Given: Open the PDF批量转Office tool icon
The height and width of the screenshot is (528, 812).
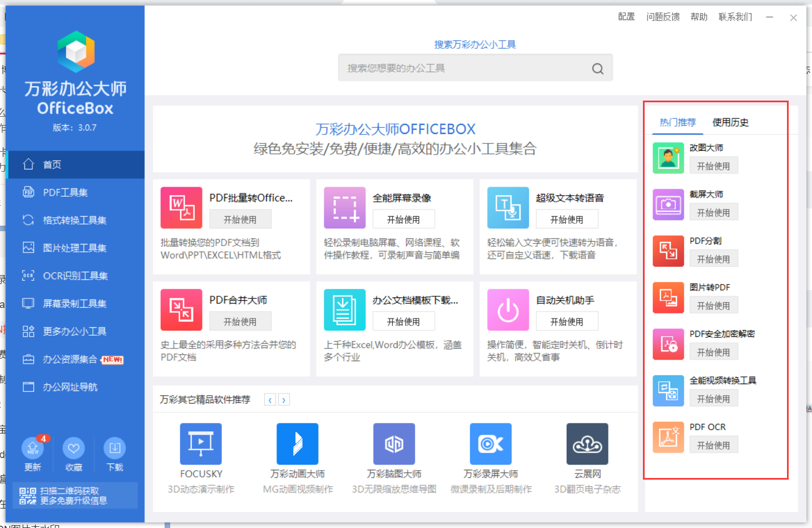Looking at the screenshot, I should click(x=181, y=208).
